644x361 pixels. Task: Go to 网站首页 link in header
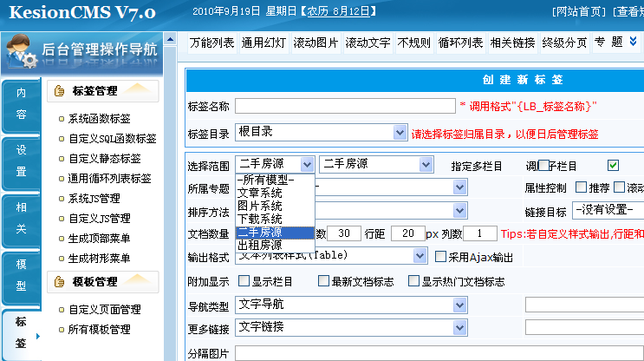tap(581, 11)
